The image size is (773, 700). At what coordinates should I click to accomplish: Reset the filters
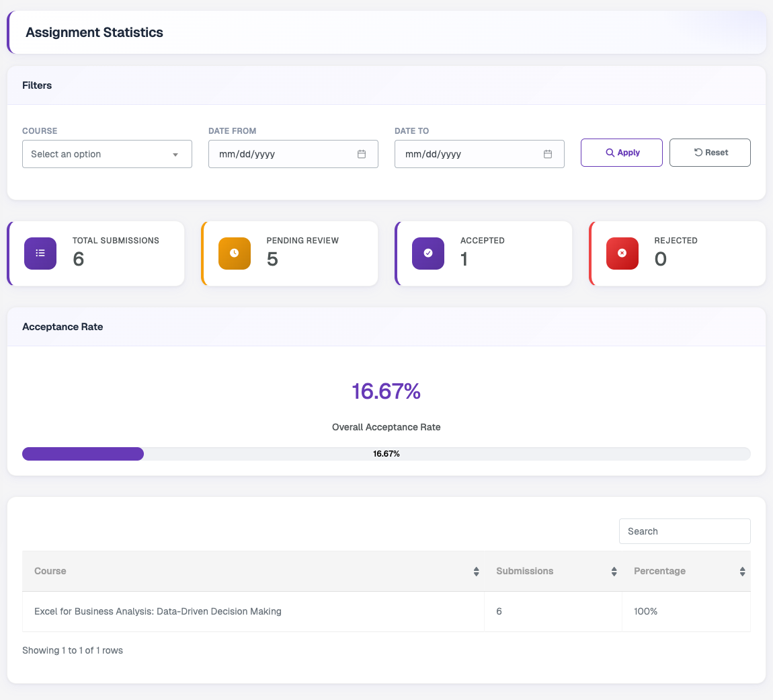710,153
